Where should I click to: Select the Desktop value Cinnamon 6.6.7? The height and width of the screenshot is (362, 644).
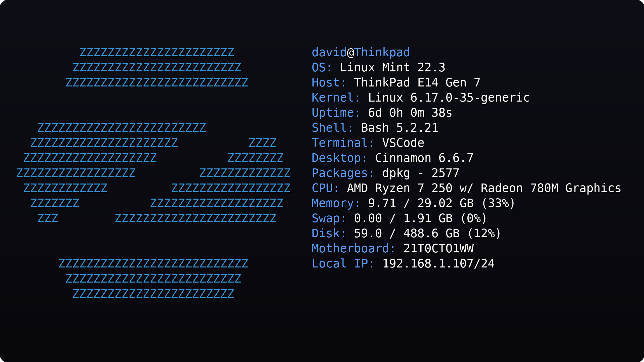click(424, 158)
